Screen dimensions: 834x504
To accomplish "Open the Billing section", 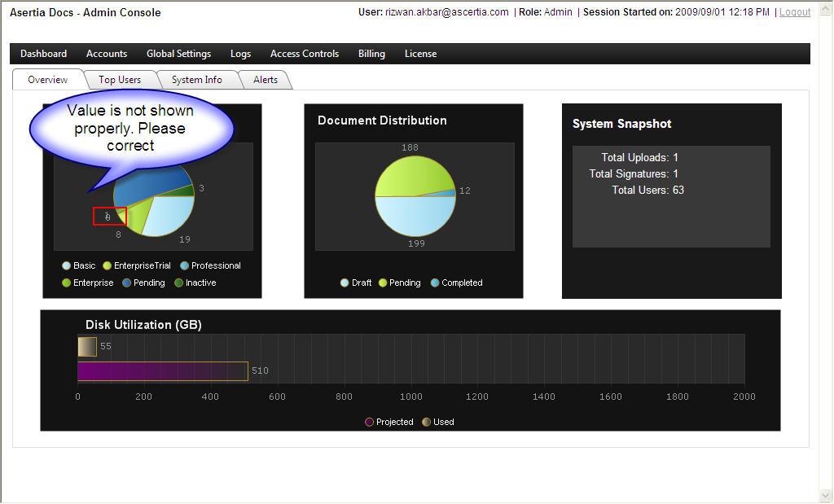I will [371, 54].
